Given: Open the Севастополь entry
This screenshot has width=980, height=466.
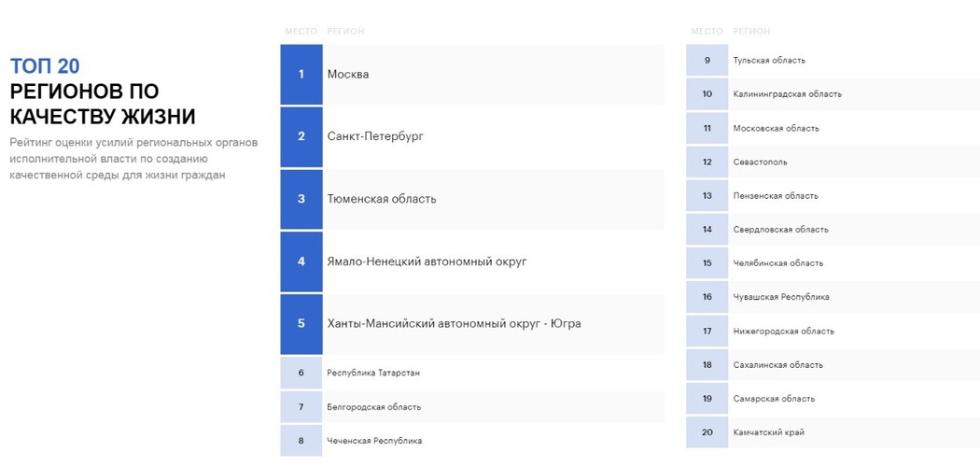Looking at the screenshot, I should click(833, 162).
